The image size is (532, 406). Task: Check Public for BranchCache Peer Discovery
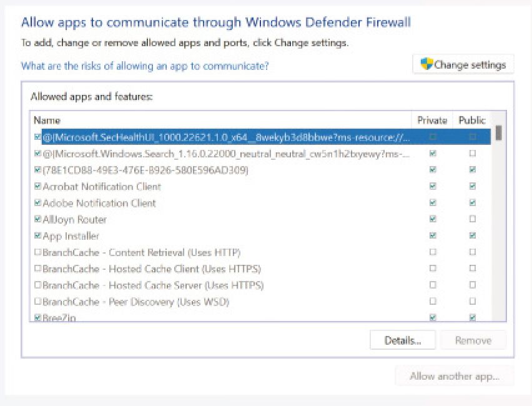[x=472, y=301]
